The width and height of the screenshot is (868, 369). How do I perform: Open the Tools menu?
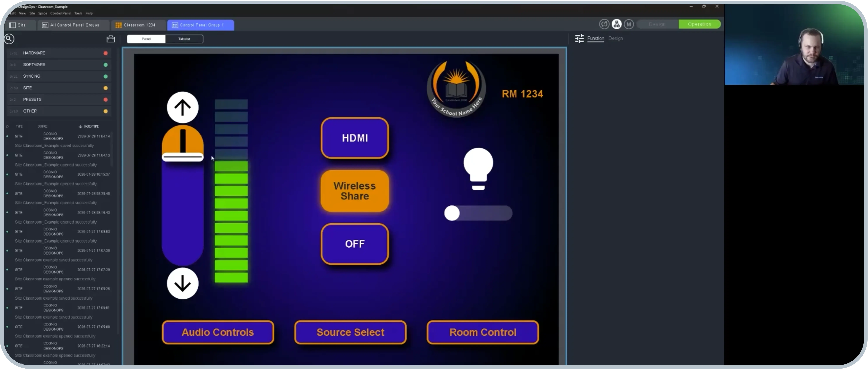(78, 13)
